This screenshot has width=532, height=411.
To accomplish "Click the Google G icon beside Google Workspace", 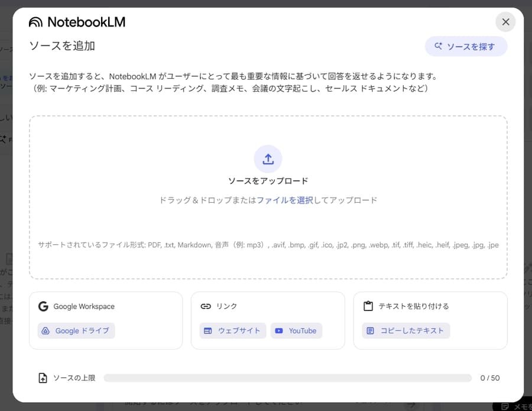I will (x=43, y=306).
